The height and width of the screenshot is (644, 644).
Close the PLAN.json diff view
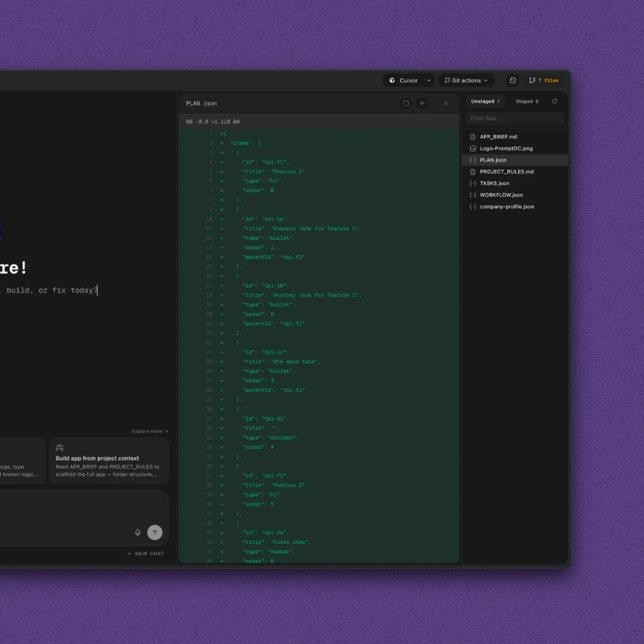445,103
